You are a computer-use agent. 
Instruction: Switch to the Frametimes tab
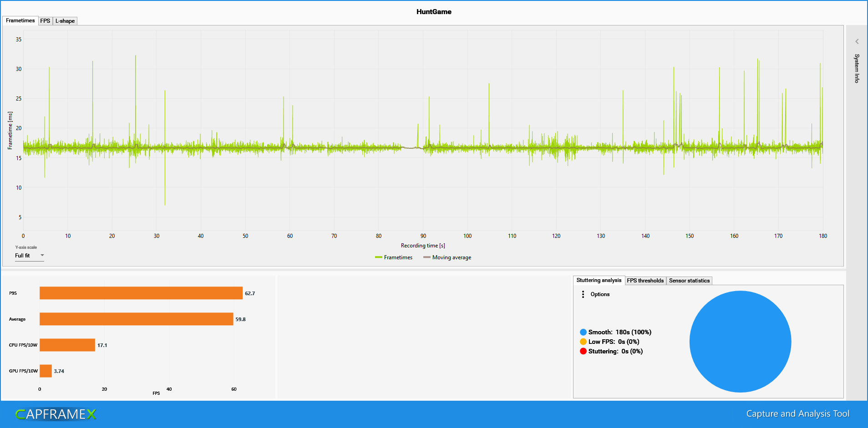[x=20, y=20]
